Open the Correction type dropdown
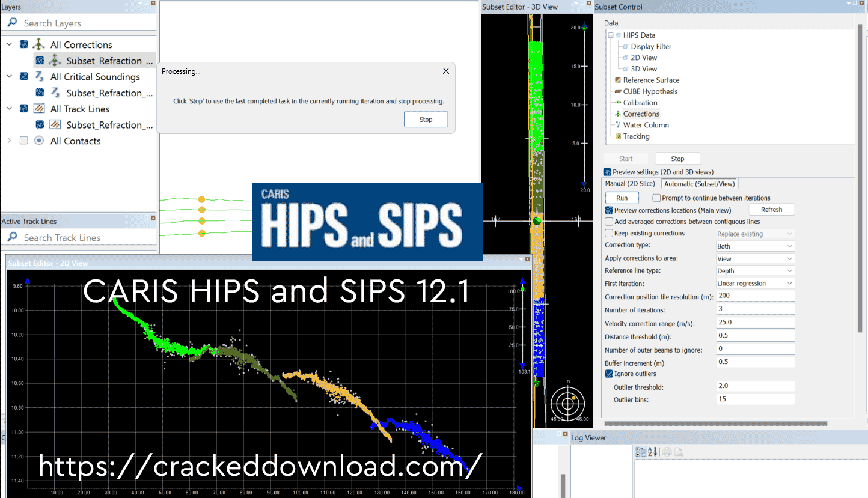868x498 pixels. pos(755,246)
